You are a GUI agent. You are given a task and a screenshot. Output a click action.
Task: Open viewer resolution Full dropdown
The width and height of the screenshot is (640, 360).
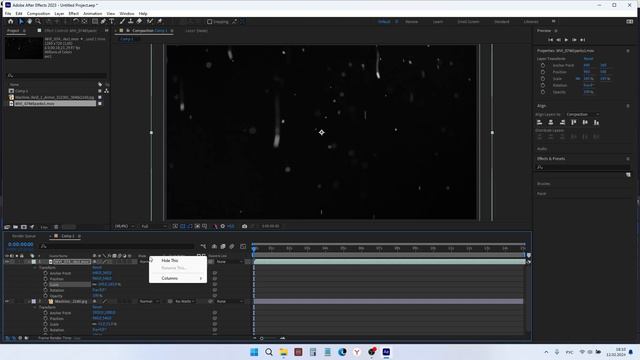tap(153, 226)
